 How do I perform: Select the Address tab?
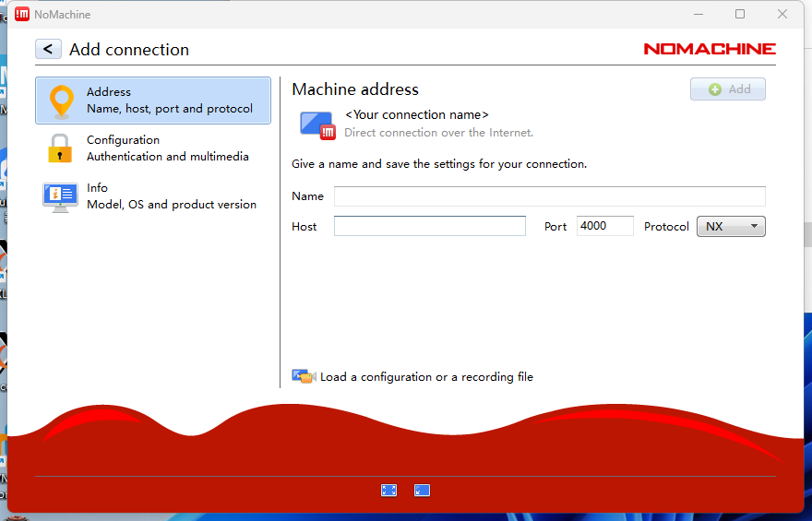tap(153, 101)
